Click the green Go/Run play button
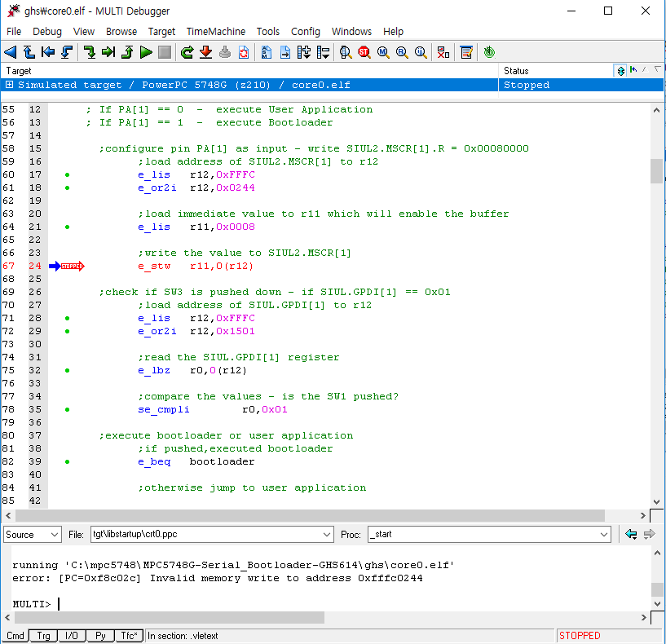Image resolution: width=666 pixels, height=644 pixels. click(x=146, y=52)
